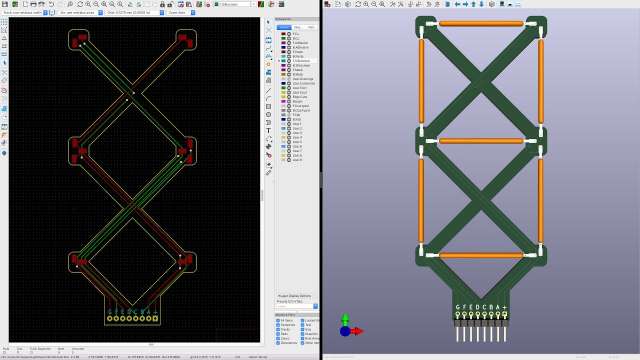The image size is (640, 360).
Task: Zoom to fit board in PCB editor
Action: 104,4
